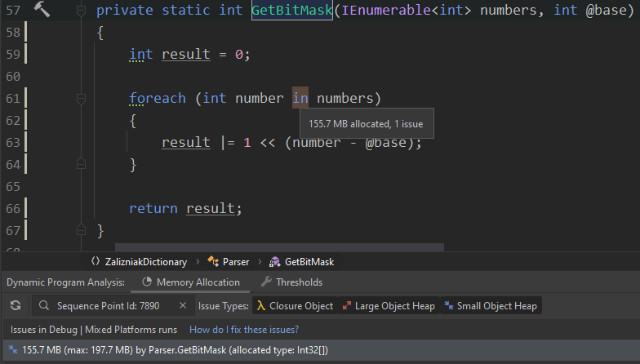
Task: Click the horizontal editor scrollbar
Action: pos(279,247)
